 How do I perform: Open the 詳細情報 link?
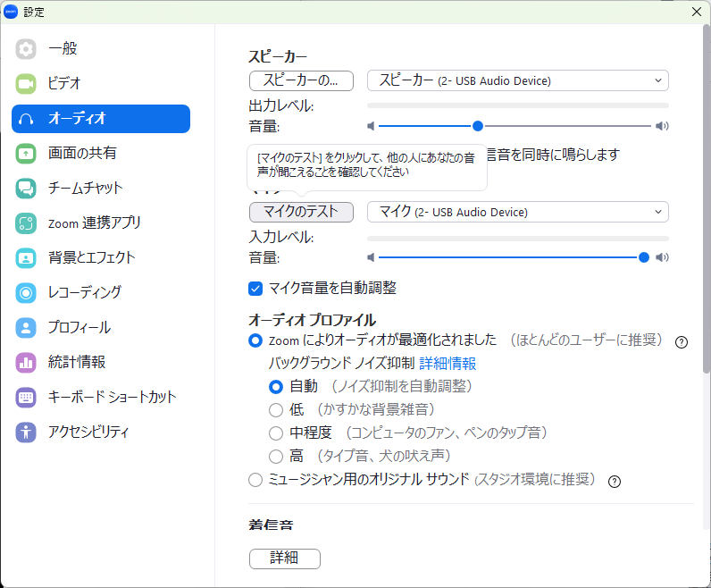click(448, 364)
